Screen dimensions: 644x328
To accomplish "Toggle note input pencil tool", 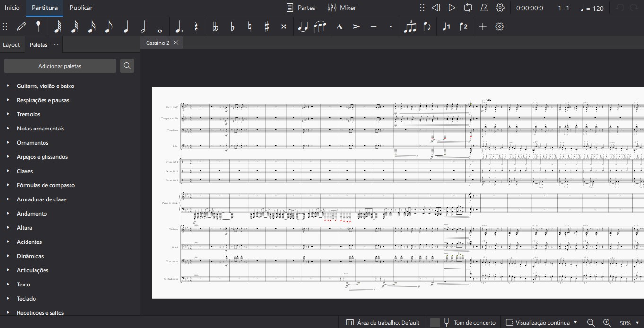I will pyautogui.click(x=21, y=26).
